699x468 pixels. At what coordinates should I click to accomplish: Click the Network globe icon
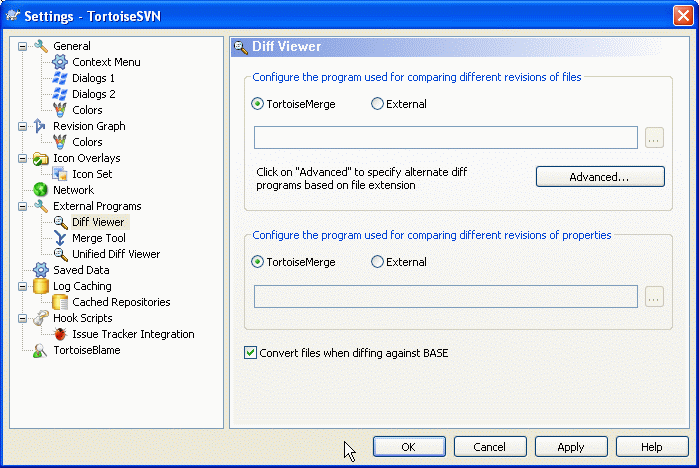click(x=41, y=190)
